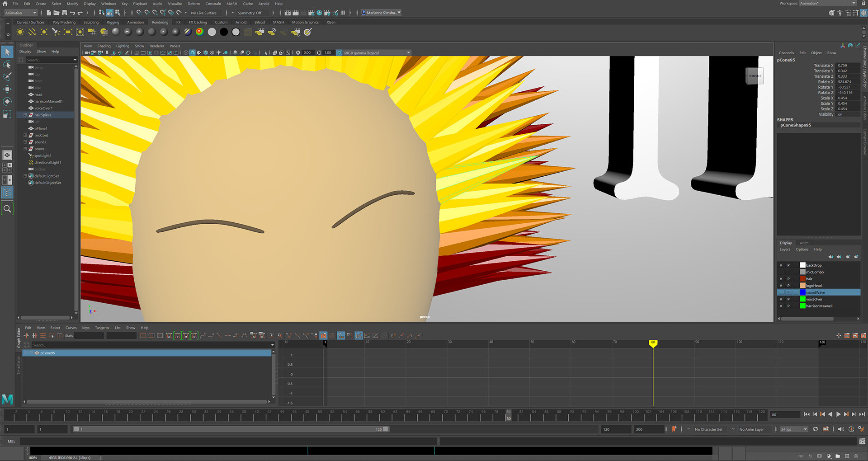Screen dimensions: 868x461
Task: Toggle loop playback icon
Action: 816,429
